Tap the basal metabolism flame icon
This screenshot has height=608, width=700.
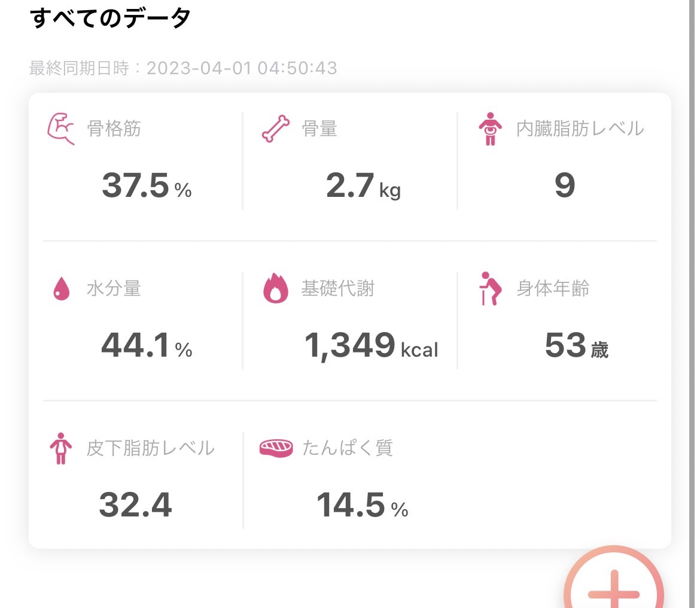click(275, 288)
